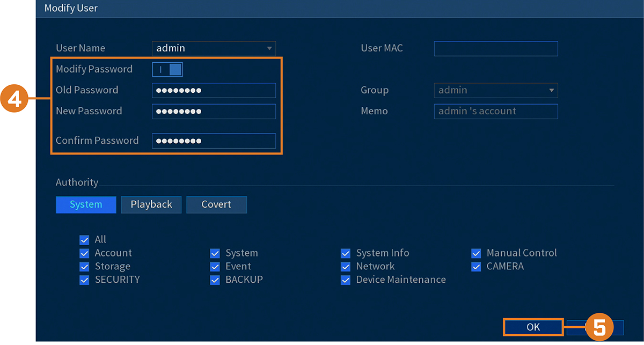Uncheck the Account permission checkbox
Viewport: 644px width, 345px height.
pos(84,253)
